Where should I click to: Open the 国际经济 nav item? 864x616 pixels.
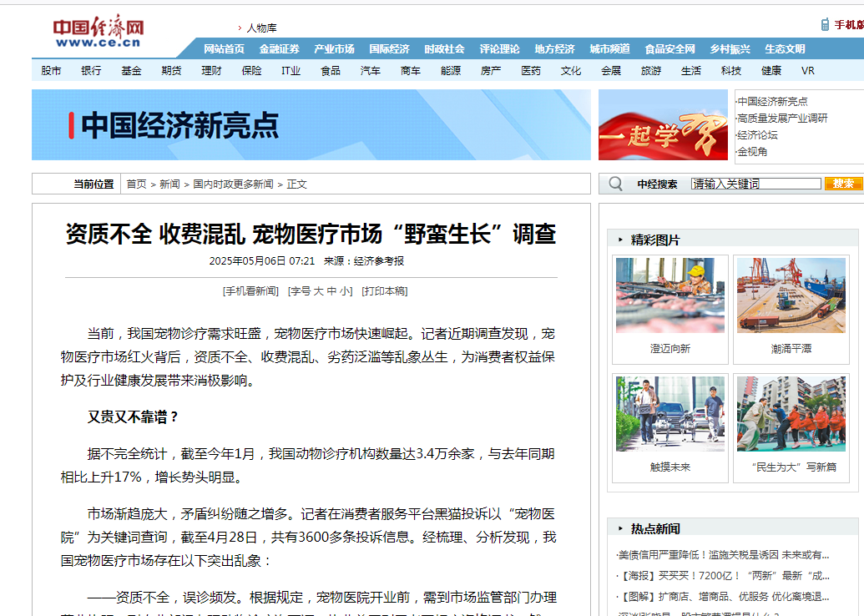[389, 49]
